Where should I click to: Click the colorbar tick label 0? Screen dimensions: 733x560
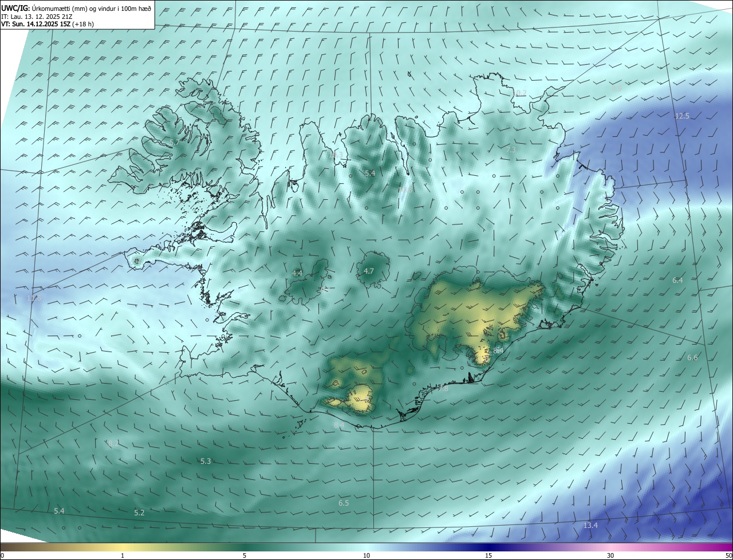click(x=2, y=555)
